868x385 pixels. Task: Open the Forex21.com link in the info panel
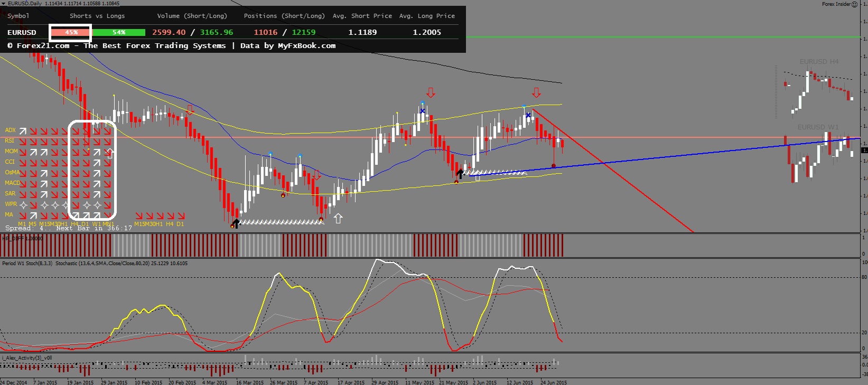click(43, 45)
